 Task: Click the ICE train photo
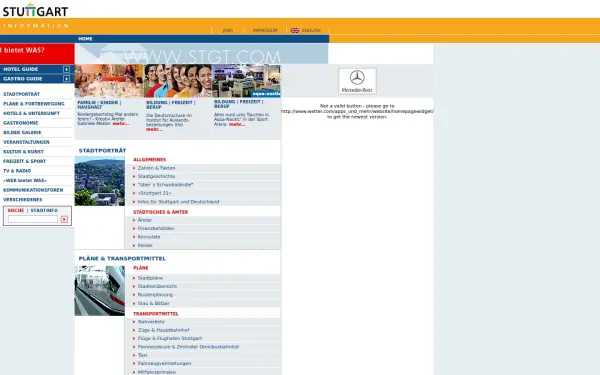[99, 291]
